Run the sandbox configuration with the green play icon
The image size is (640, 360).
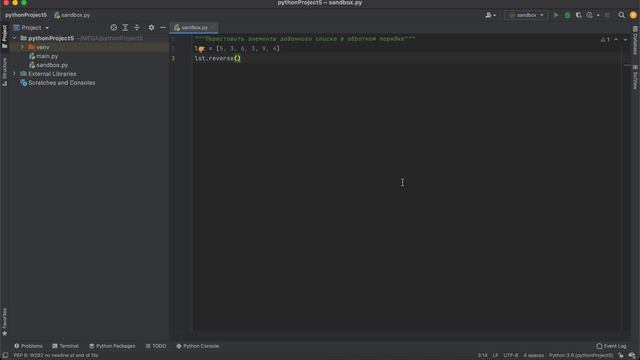click(556, 15)
